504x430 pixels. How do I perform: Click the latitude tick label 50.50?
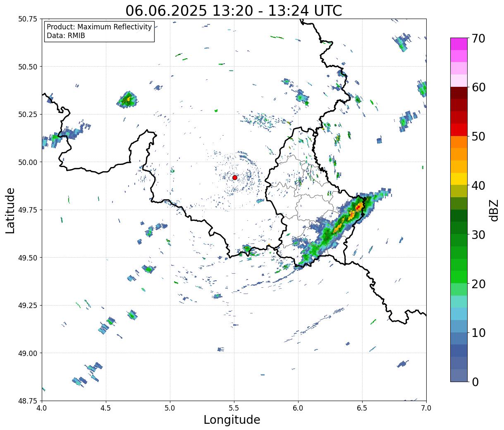tap(28, 67)
